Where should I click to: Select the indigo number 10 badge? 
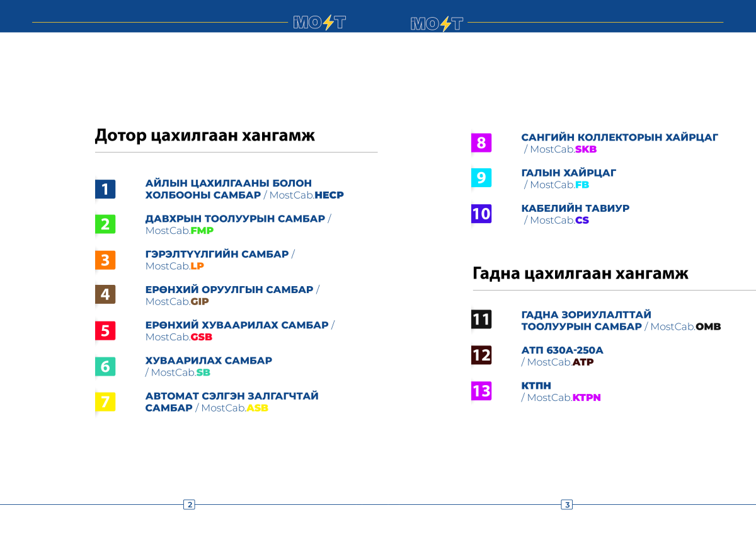481,214
